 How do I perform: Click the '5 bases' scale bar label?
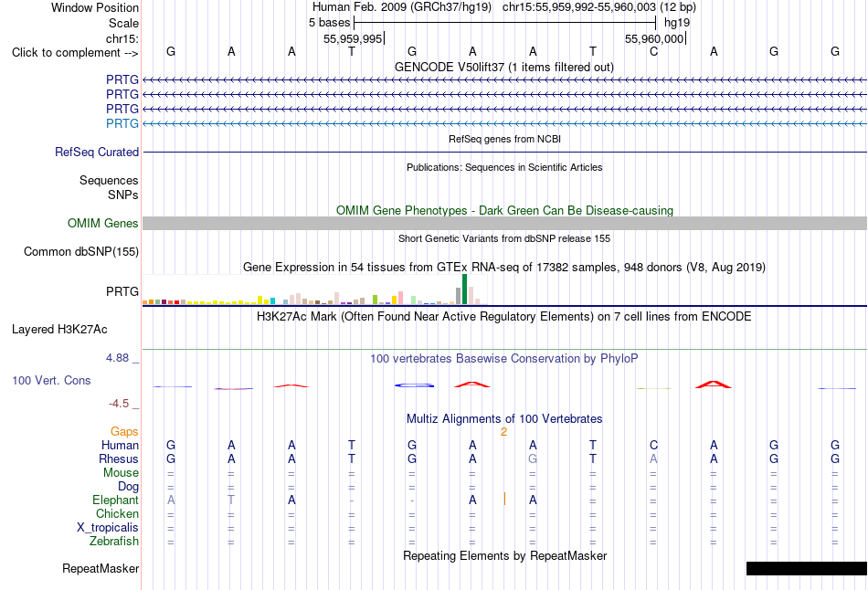pos(329,23)
